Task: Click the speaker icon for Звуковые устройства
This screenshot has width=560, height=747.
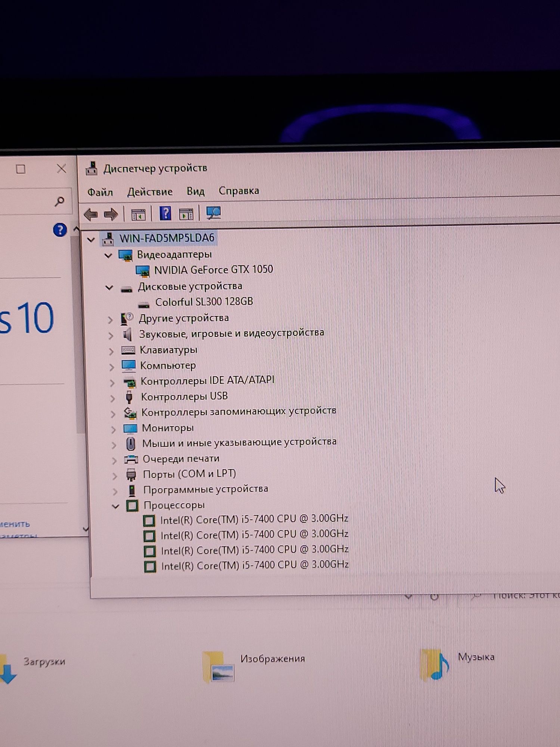Action: click(128, 335)
